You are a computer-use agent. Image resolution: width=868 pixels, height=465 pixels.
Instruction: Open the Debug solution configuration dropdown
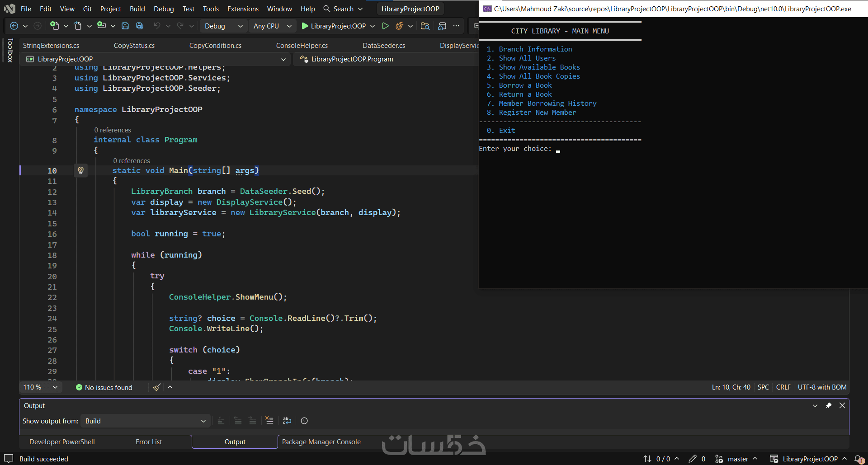[x=223, y=26]
